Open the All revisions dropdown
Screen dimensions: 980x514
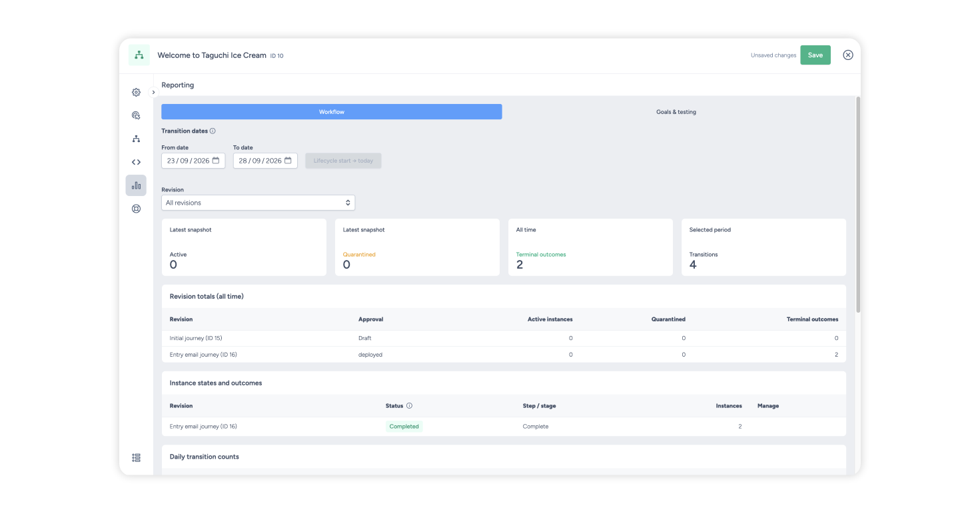tap(258, 203)
